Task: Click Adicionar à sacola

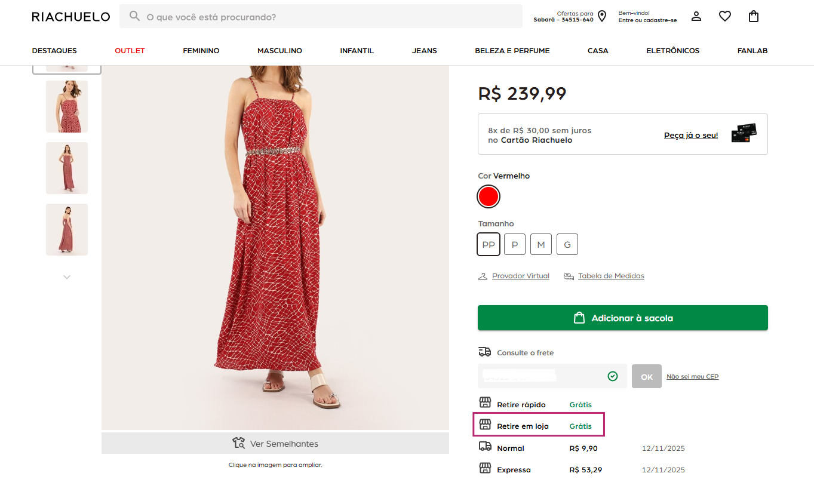Action: pos(622,317)
